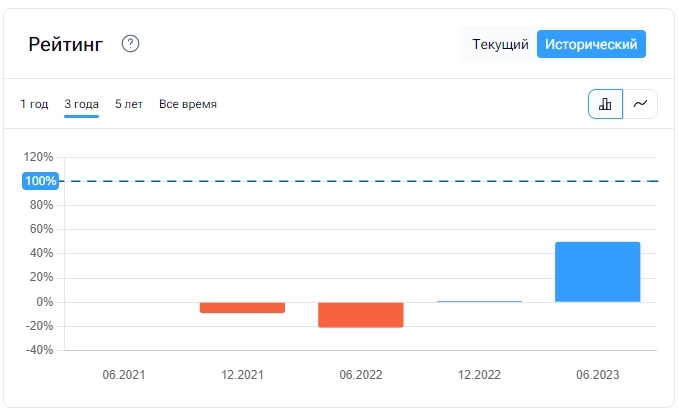Click the blue 06.2023 bar
The image size is (679, 415).
pyautogui.click(x=598, y=272)
